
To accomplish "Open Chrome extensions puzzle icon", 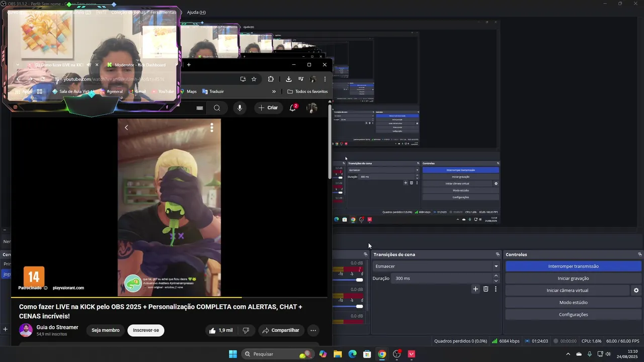I will [x=271, y=79].
